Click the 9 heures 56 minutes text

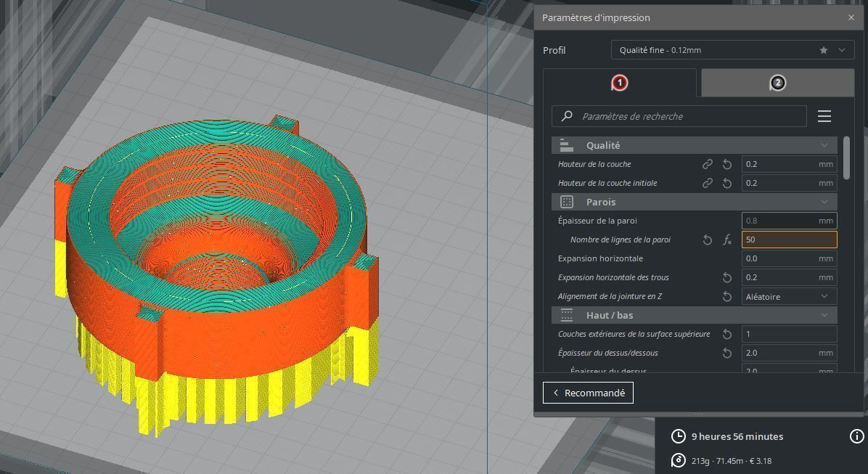tap(737, 436)
